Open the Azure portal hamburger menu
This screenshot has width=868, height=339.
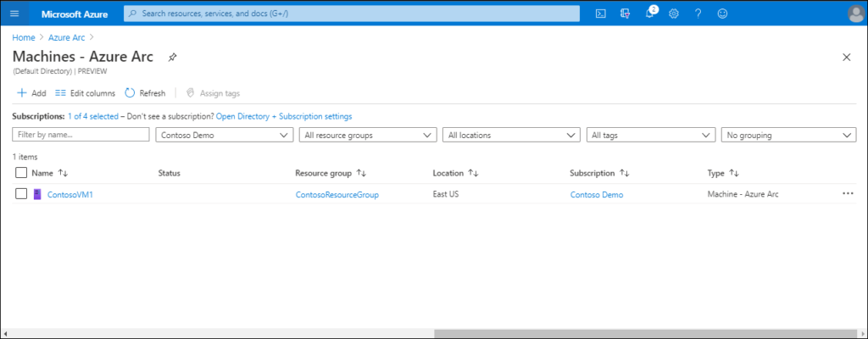tap(14, 14)
